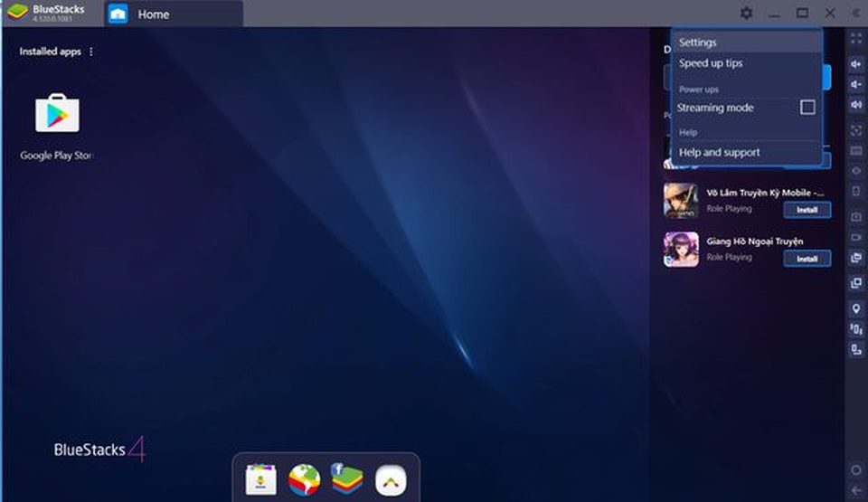
Task: Install Giang Hồ Ngoại Truyện game
Action: coord(807,259)
